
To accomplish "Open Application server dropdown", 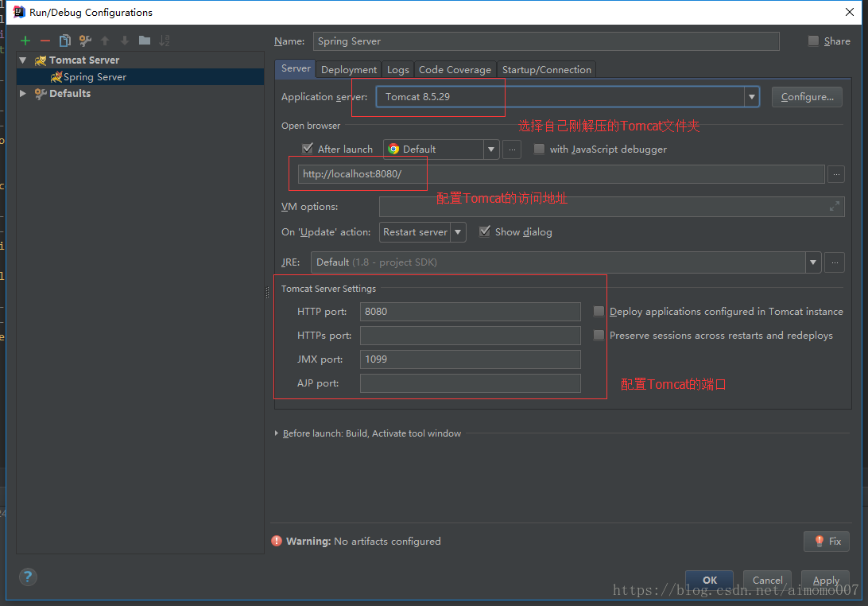I will tap(751, 97).
